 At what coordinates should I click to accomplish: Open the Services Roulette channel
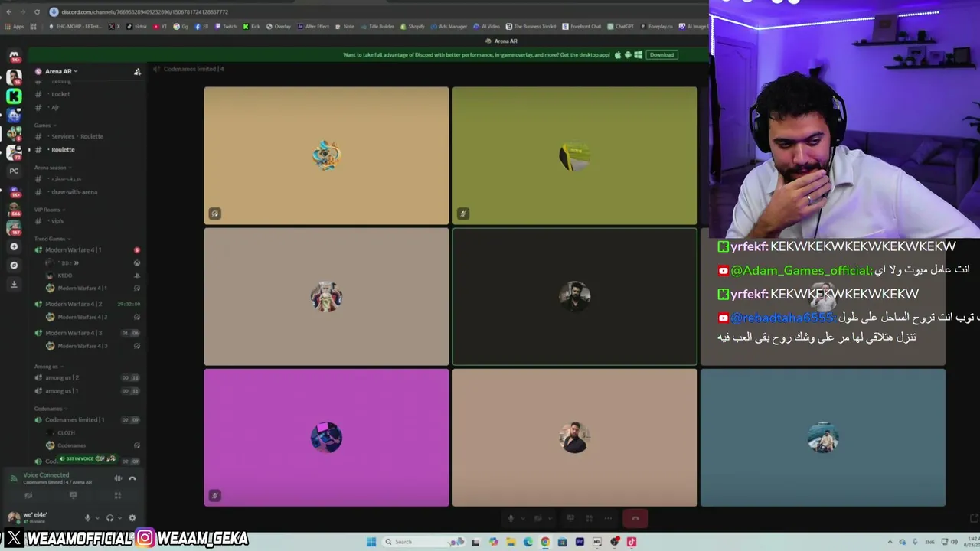click(88, 136)
